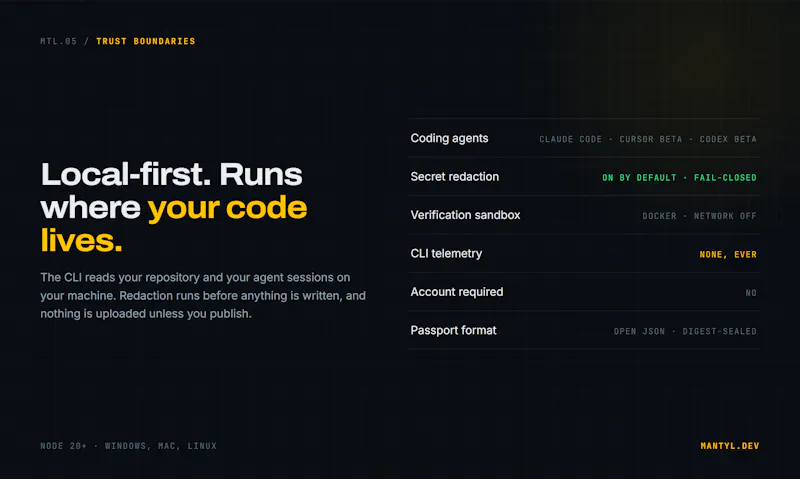Click the 'NONE, EVER' telemetry value
This screenshot has width=800, height=479.
click(x=728, y=255)
